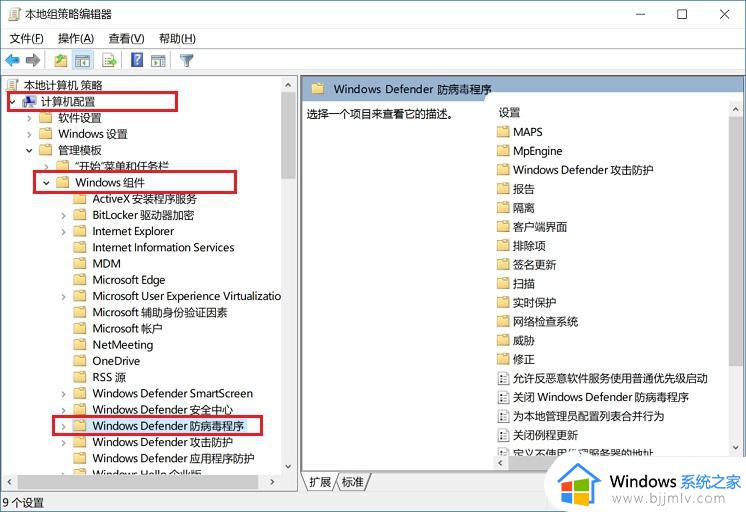The height and width of the screenshot is (512, 746).
Task: Click the 扫描 folder icon
Action: pos(503,284)
